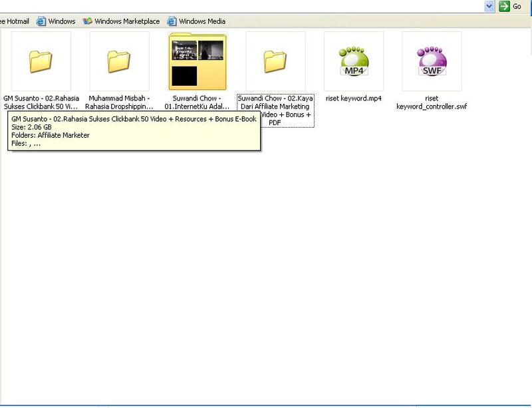Open the address bar dropdown arrow
The width and height of the screenshot is (532, 408).
pyautogui.click(x=489, y=6)
